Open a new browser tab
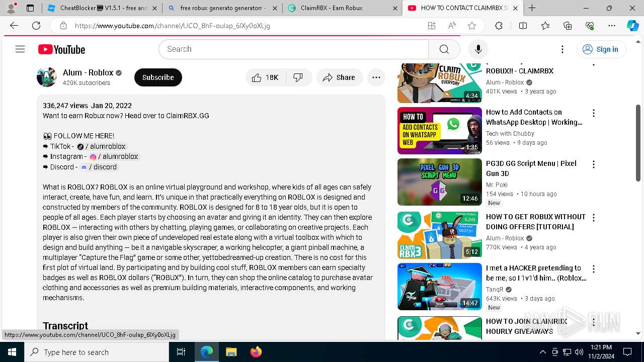This screenshot has width=644, height=362. [532, 8]
